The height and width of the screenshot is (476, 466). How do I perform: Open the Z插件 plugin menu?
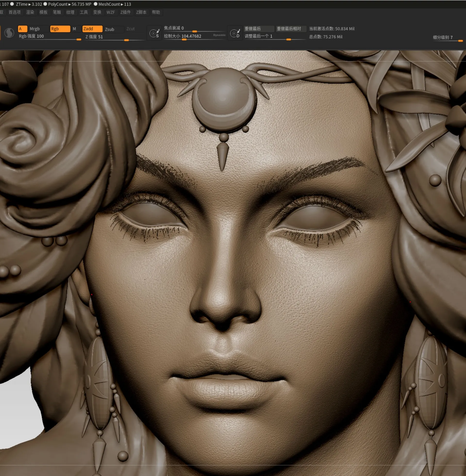tap(125, 12)
